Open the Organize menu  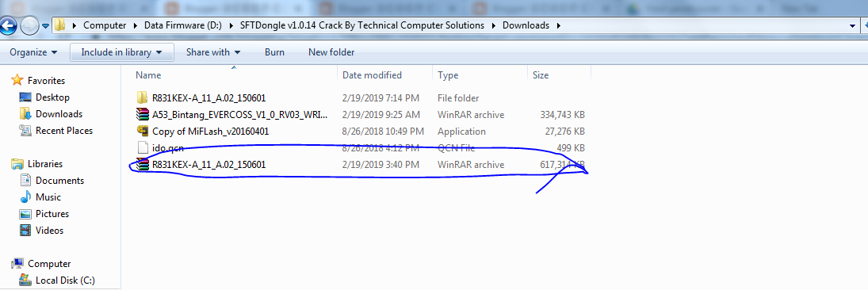33,52
